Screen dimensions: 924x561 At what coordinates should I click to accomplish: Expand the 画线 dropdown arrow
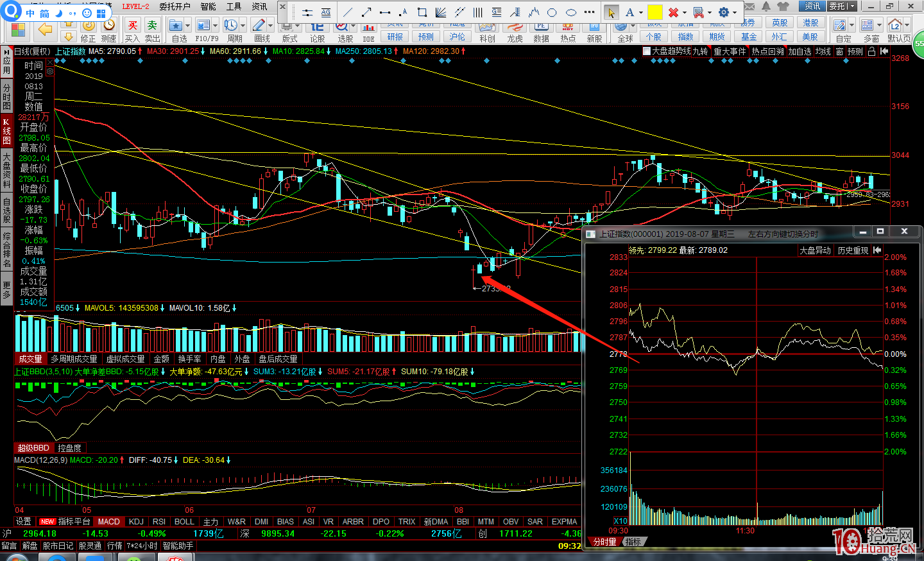(x=270, y=26)
